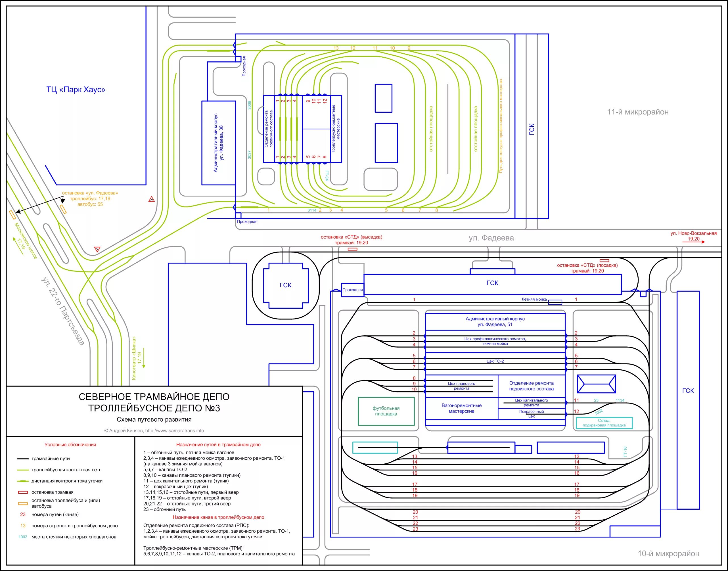Viewport: 728px width, 571px height.
Task: Click the Летняя мойка rectangle on track 1
Action: (555, 302)
